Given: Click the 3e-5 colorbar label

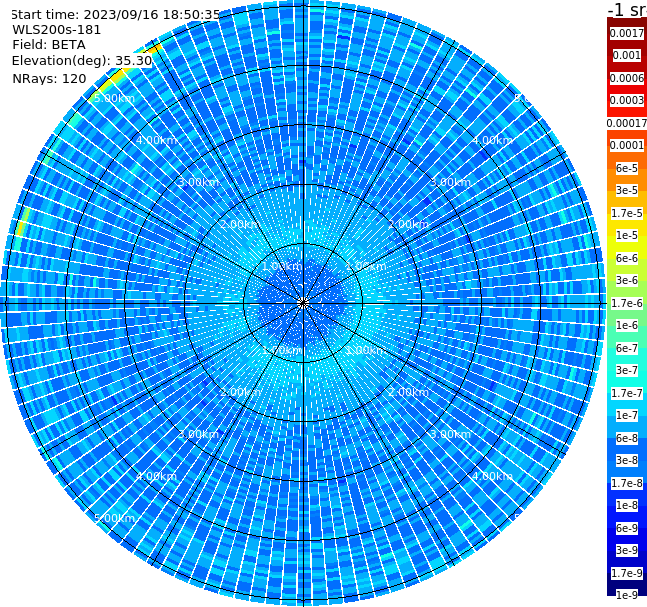Looking at the screenshot, I should pos(627,190).
